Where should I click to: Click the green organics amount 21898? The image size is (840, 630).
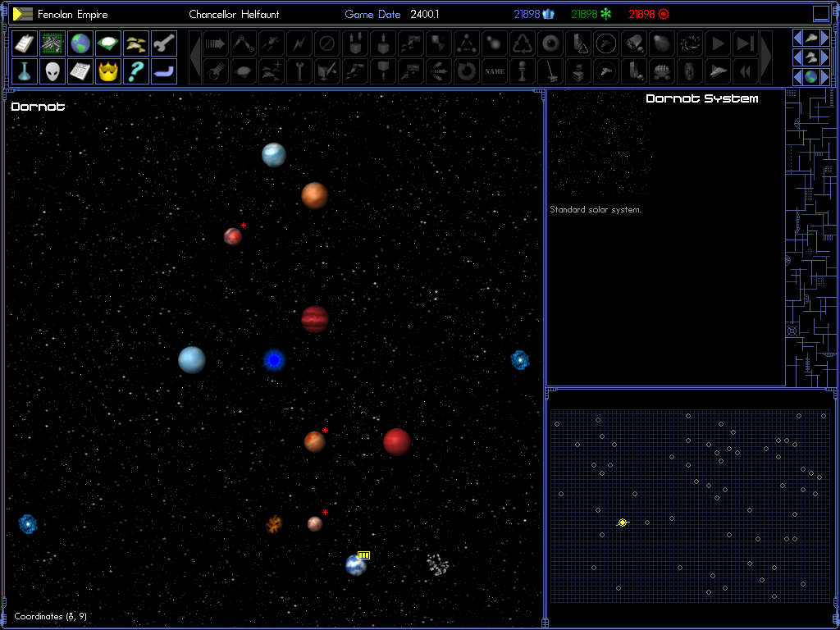(x=584, y=15)
